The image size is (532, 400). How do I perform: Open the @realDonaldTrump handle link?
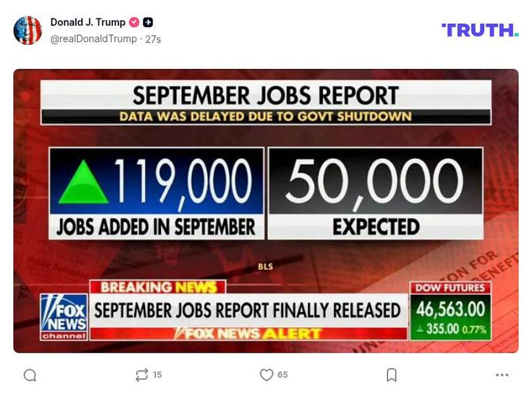93,39
